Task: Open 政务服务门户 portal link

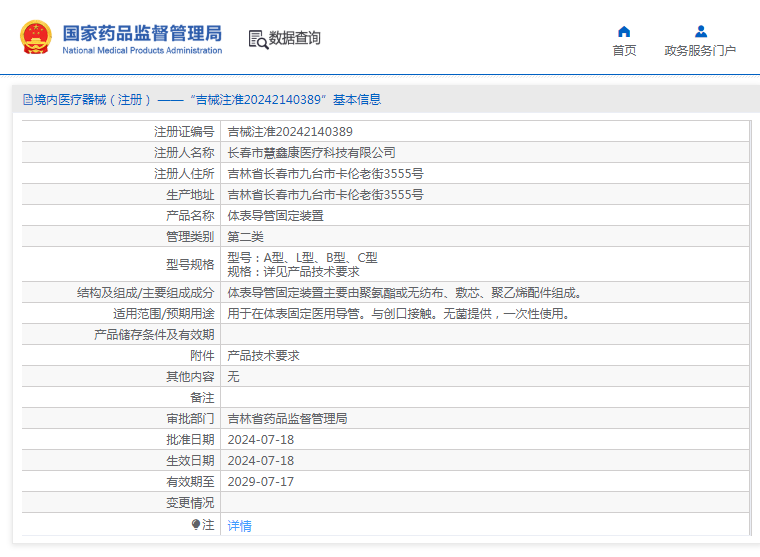Action: (x=700, y=50)
